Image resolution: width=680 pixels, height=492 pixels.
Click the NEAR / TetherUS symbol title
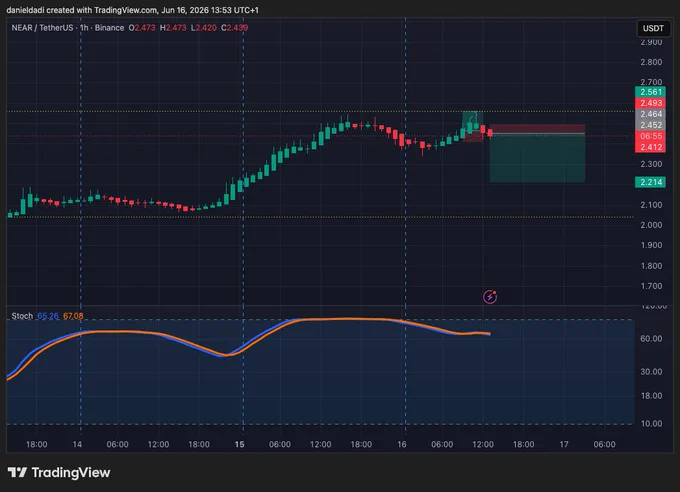(42, 28)
